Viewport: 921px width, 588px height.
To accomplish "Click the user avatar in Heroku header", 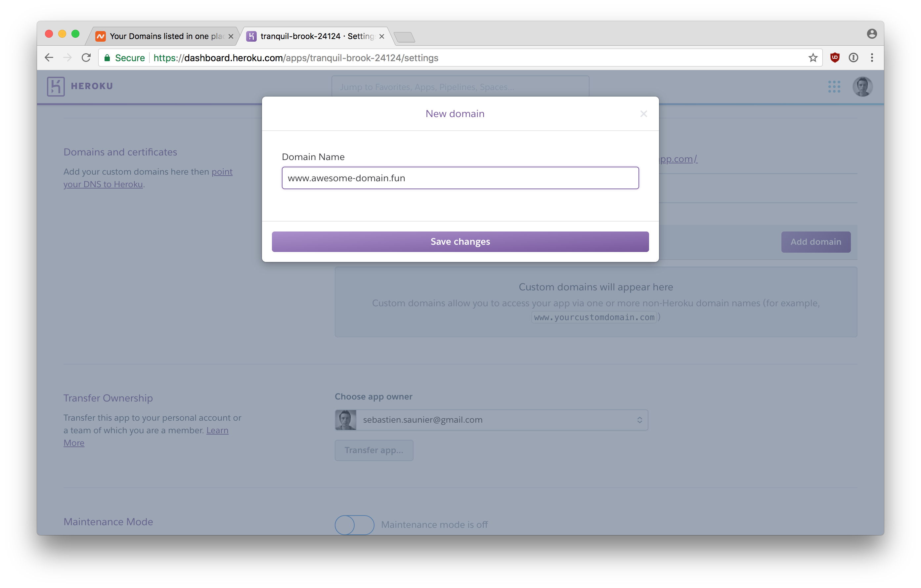I will (x=862, y=86).
